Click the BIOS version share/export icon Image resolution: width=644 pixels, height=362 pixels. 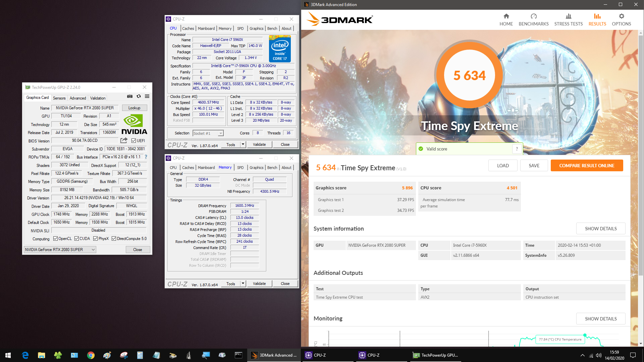[x=124, y=140]
